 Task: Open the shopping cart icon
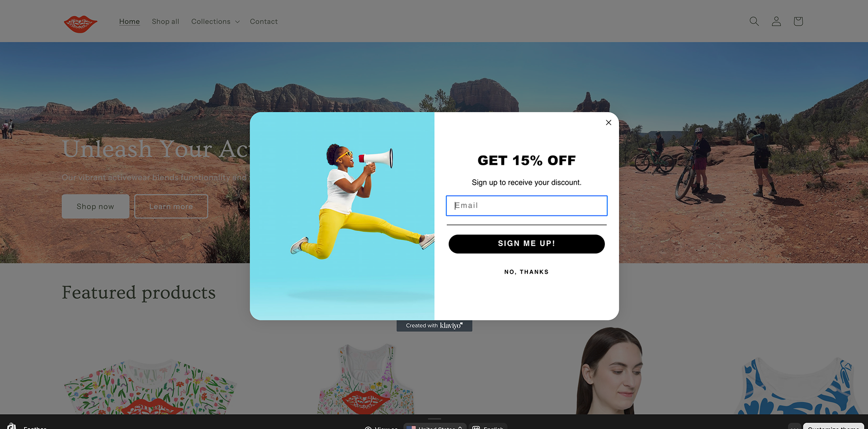(798, 21)
